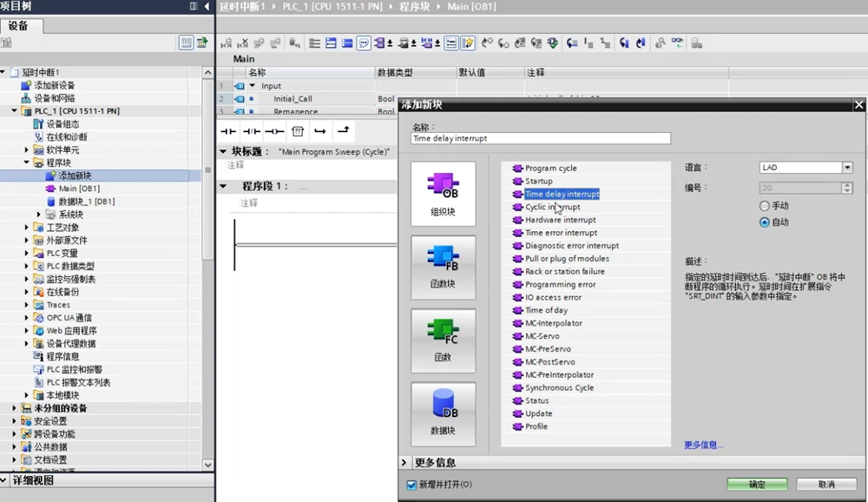Choose the 函数 (FC) block type icon
The height and width of the screenshot is (502, 868).
443,340
